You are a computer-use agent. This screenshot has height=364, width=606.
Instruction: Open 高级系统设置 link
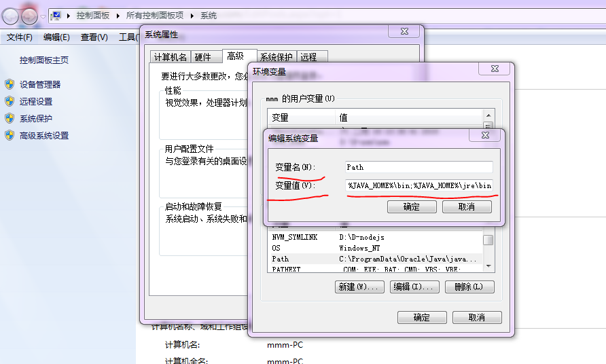pyautogui.click(x=44, y=136)
